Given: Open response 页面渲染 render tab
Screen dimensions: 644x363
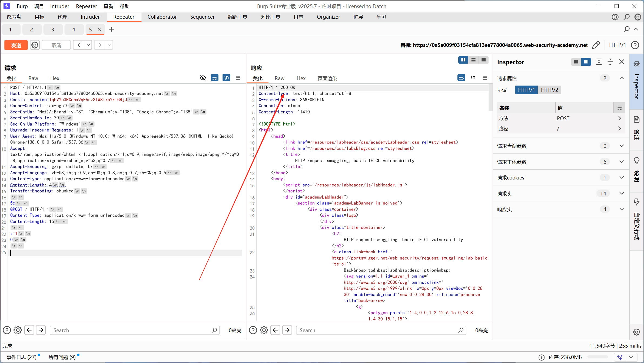Looking at the screenshot, I should pyautogui.click(x=327, y=79).
